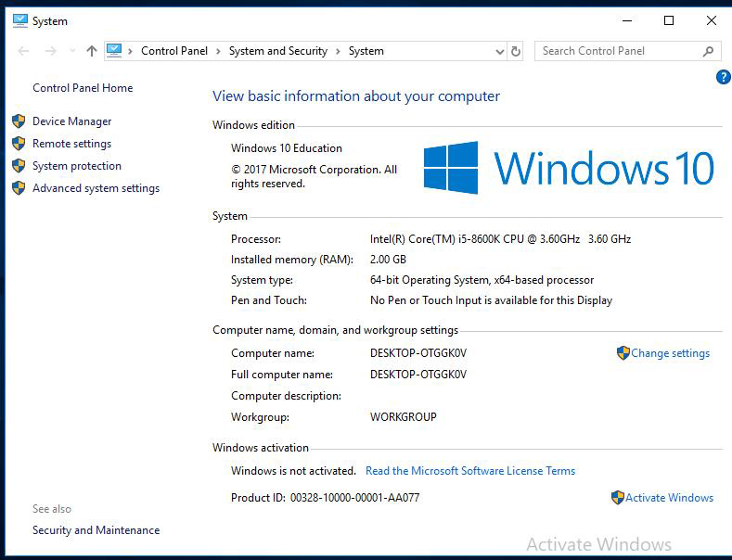Expand the chevron before Control Panel
The width and height of the screenshot is (732, 560).
tap(130, 51)
